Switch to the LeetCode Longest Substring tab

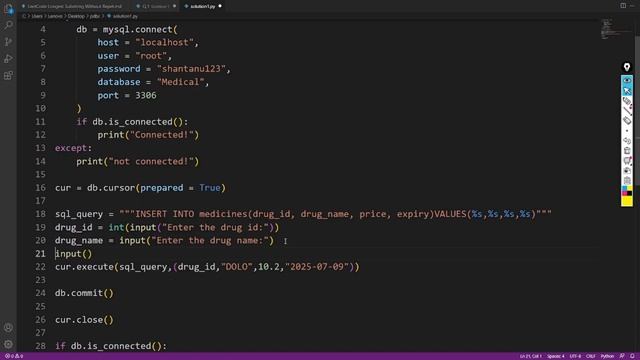pyautogui.click(x=75, y=6)
